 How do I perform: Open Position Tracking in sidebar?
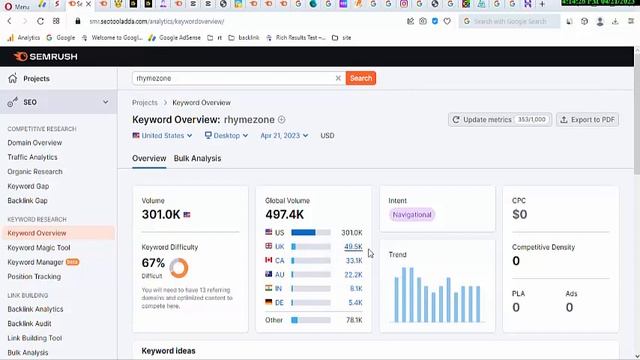point(34,277)
